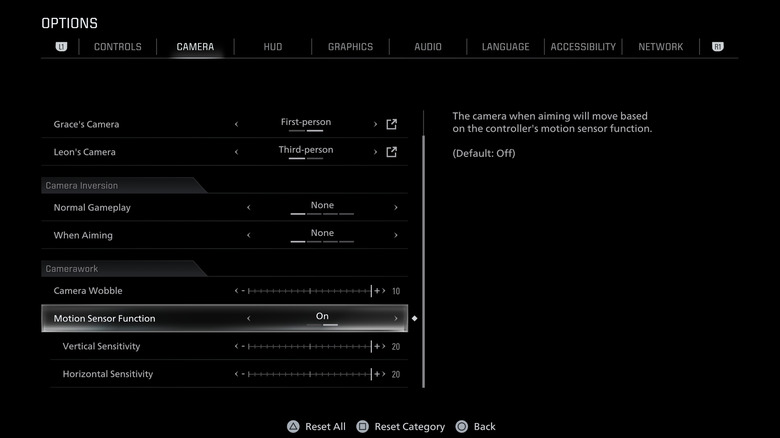This screenshot has width=780, height=438.
Task: Click the Normal Gameplay None value
Action: [x=322, y=205]
